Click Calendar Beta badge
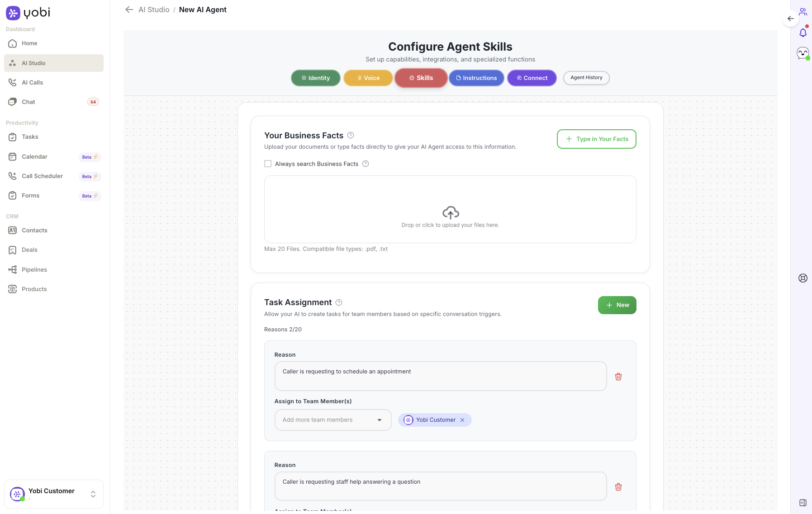 (90, 157)
